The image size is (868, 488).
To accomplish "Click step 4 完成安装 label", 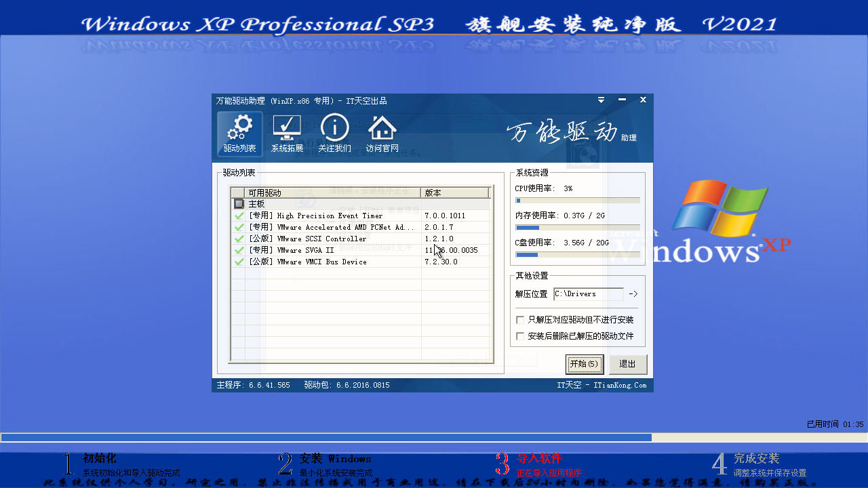I will (x=756, y=459).
